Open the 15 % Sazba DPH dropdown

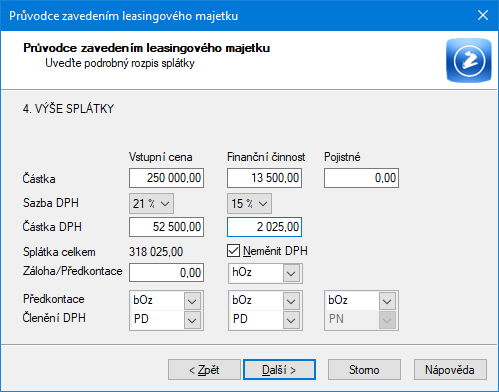click(x=249, y=203)
